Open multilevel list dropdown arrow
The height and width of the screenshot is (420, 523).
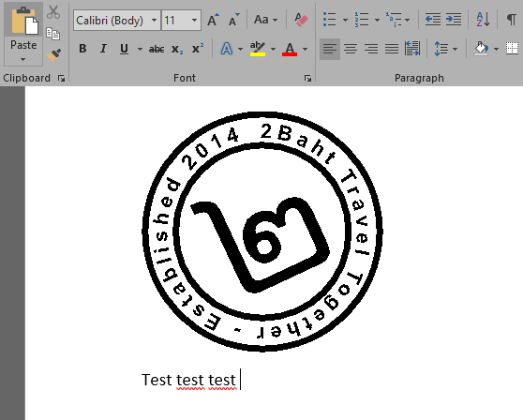pyautogui.click(x=408, y=20)
